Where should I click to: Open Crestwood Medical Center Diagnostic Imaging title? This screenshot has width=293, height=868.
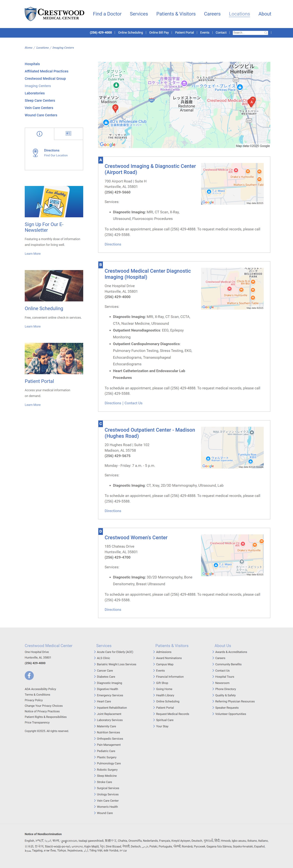(x=147, y=274)
